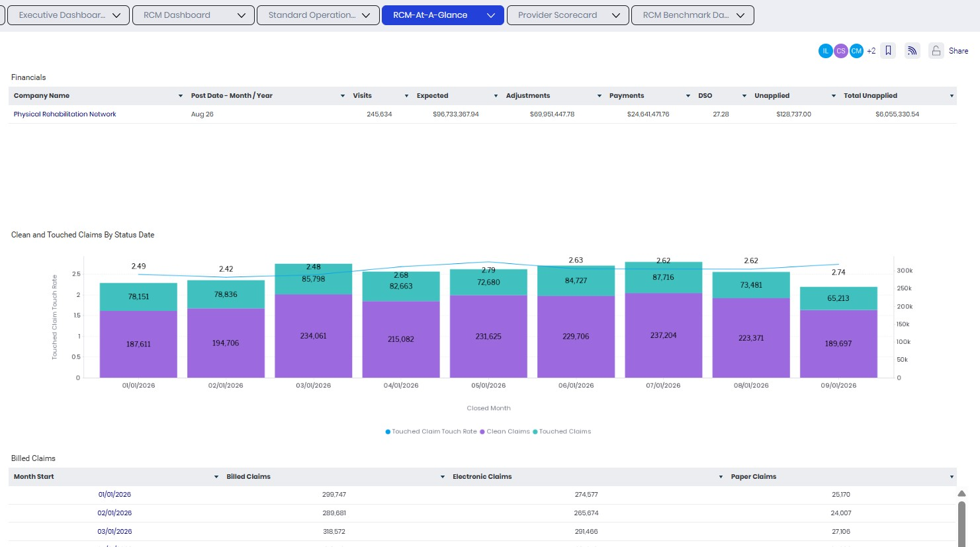Open the Total Unapplied column filter arrow

click(952, 96)
